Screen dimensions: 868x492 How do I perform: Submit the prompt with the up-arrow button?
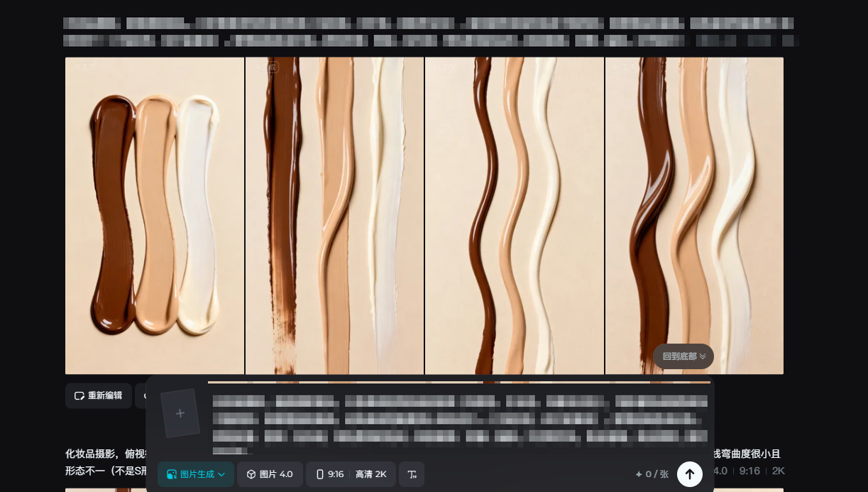689,474
